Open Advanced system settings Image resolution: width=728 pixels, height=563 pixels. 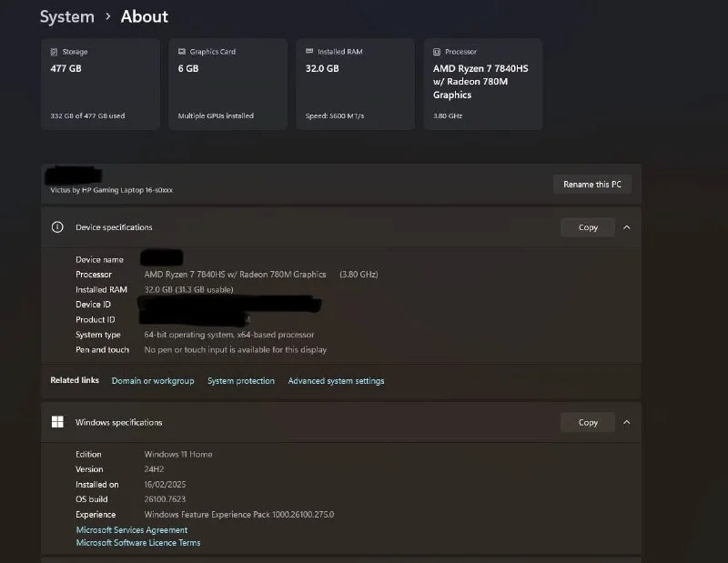336,381
